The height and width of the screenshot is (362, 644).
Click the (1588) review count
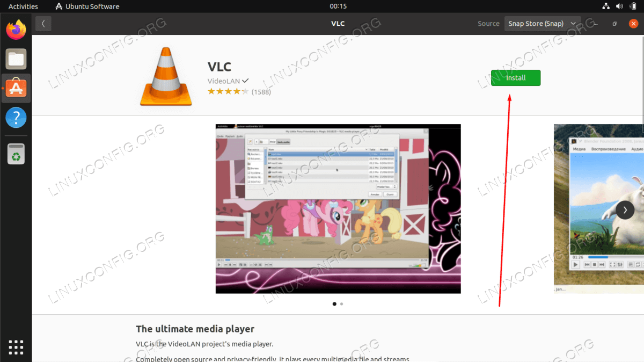coord(261,92)
